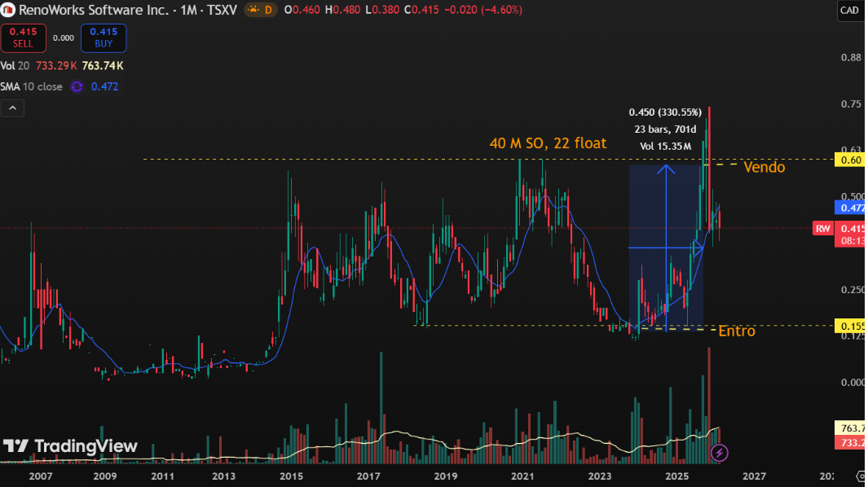Screen dimensions: 868x487
Task: Click the red RW symbol price label
Action: pos(823,229)
